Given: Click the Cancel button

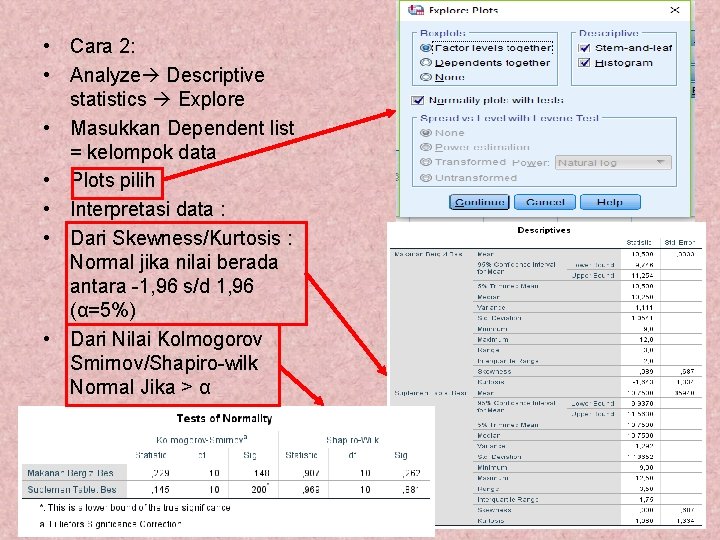Looking at the screenshot, I should click(545, 202).
